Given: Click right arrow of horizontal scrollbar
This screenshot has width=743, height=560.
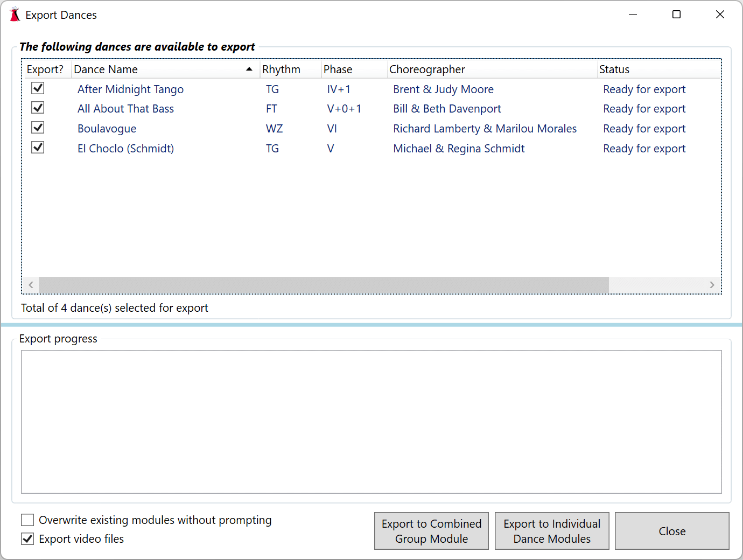Looking at the screenshot, I should coord(712,285).
